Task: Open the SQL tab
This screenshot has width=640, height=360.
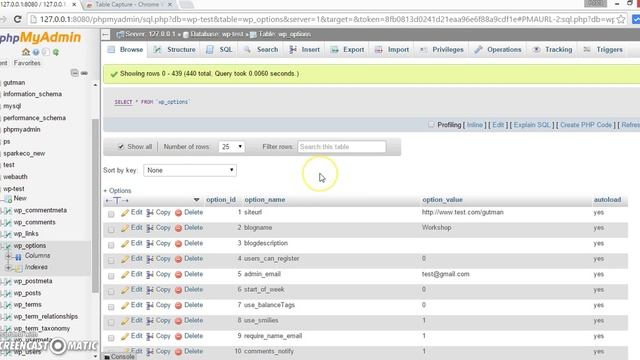Action: click(220, 49)
